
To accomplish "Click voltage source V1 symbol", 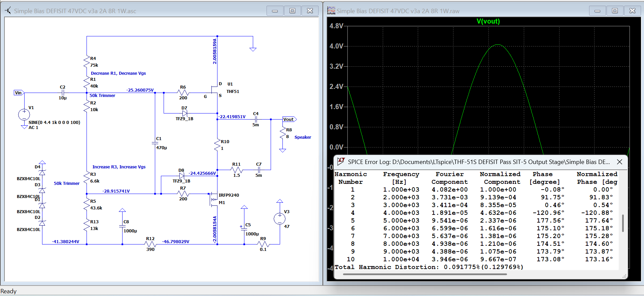I will (24, 114).
